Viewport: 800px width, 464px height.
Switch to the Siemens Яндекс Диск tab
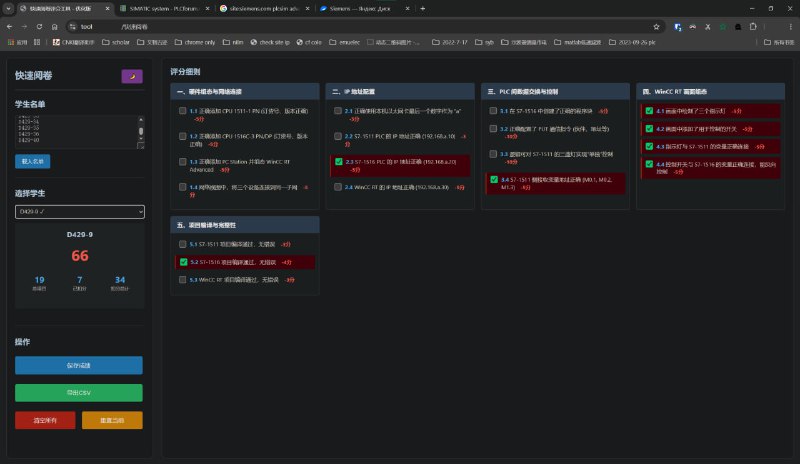tap(365, 8)
